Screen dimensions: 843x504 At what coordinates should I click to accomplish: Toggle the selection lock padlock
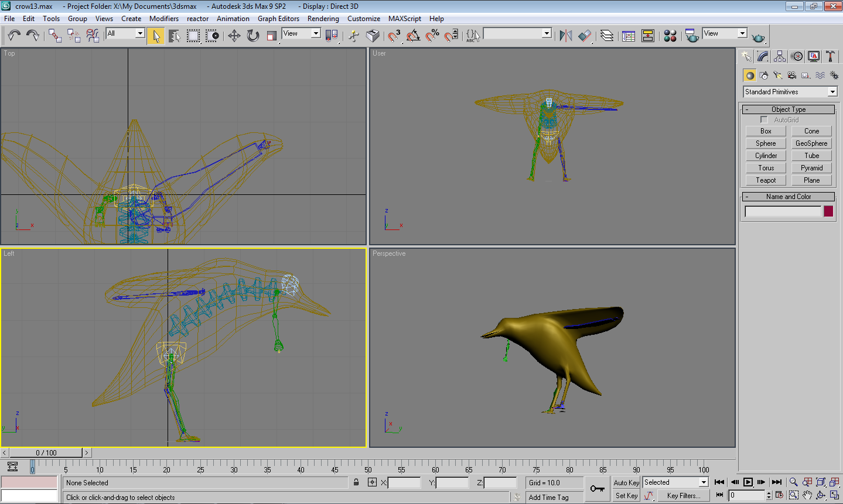(x=356, y=482)
